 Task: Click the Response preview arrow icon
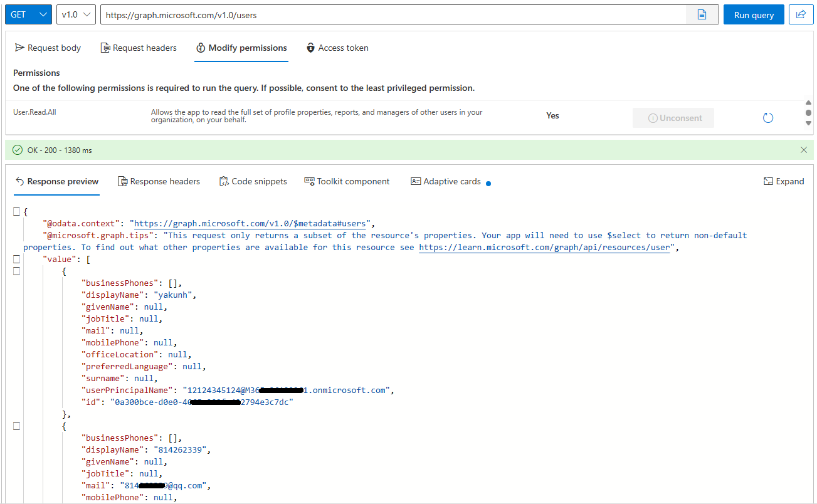coord(19,181)
